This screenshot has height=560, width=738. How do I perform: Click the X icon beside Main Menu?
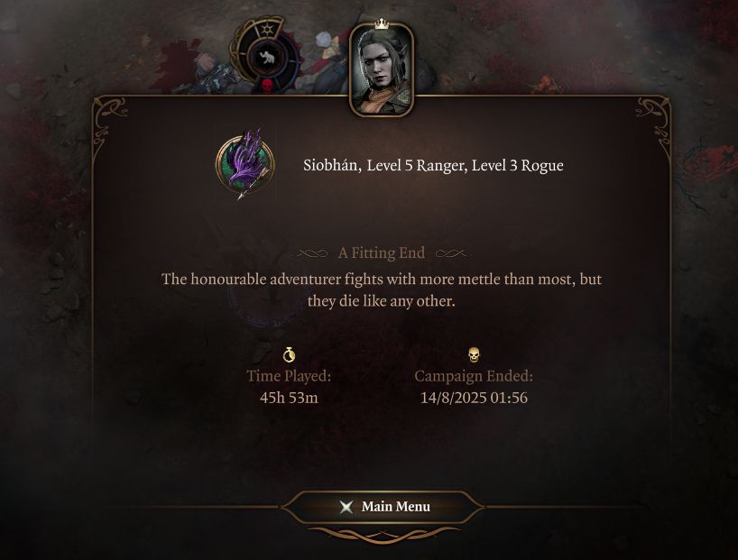click(346, 507)
